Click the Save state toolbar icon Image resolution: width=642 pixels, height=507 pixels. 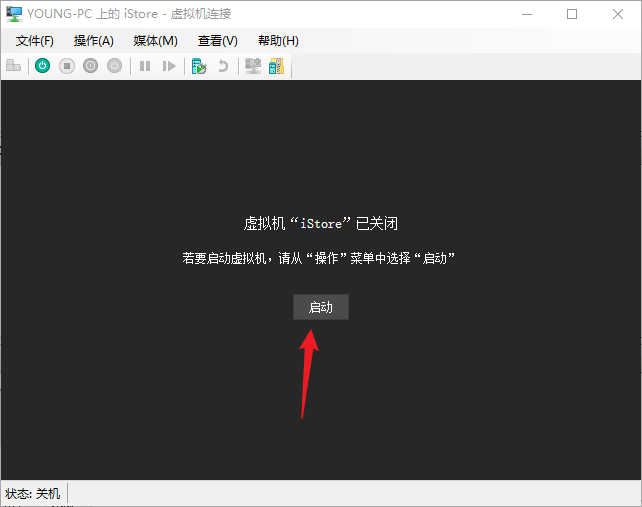(x=115, y=66)
